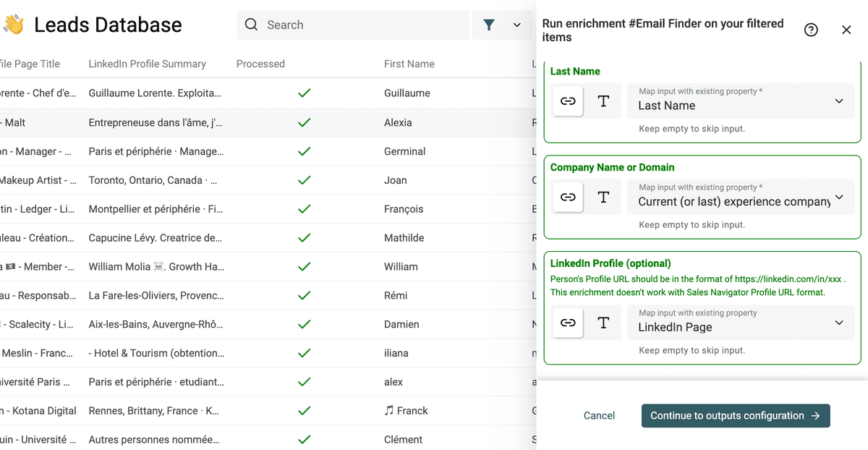
Task: Select the William first name cell
Action: (401, 266)
